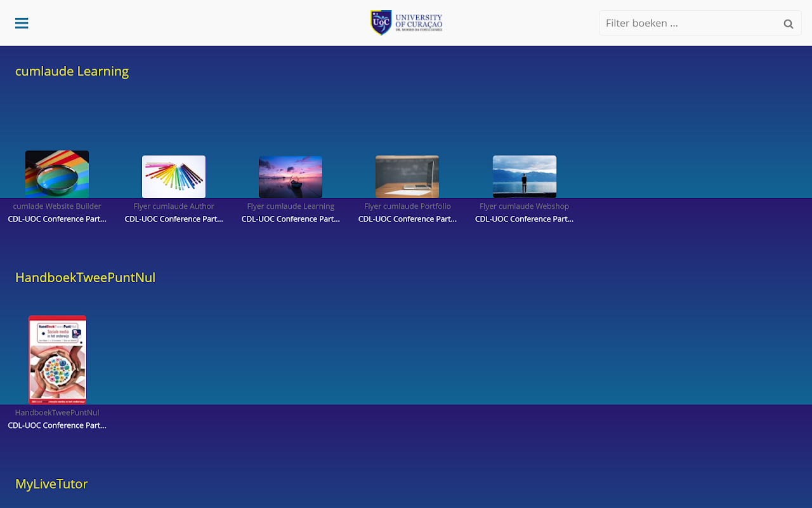This screenshot has width=812, height=508.
Task: Select the cumlade Website Builder title
Action: [57, 206]
